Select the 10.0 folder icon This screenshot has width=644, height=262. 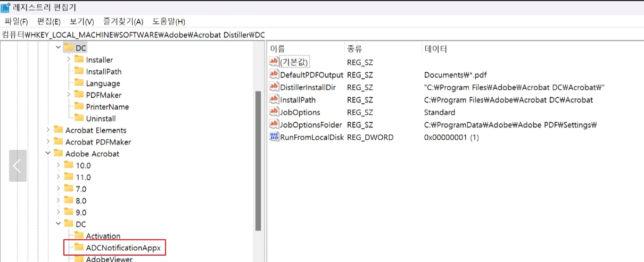click(69, 164)
